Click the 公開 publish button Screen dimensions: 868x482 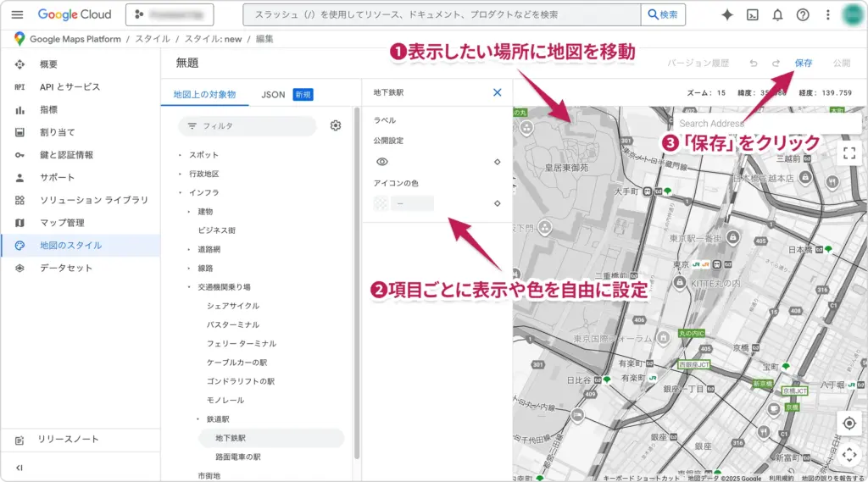[842, 63]
